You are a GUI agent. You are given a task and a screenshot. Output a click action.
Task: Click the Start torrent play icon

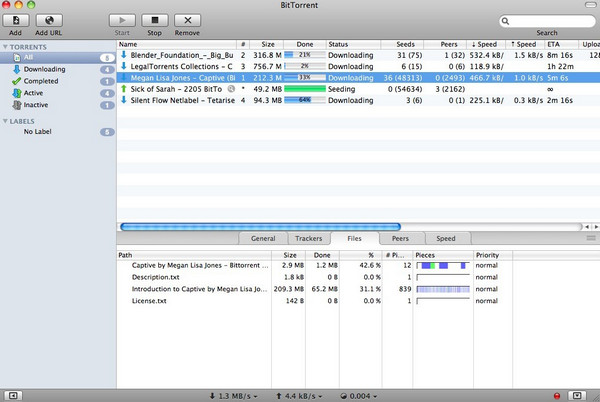(x=122, y=20)
